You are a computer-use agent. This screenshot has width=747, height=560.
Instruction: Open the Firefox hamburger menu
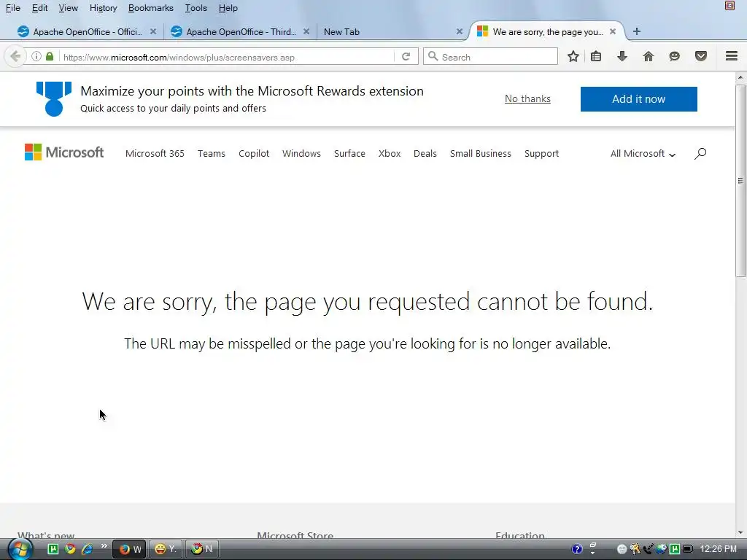732,56
